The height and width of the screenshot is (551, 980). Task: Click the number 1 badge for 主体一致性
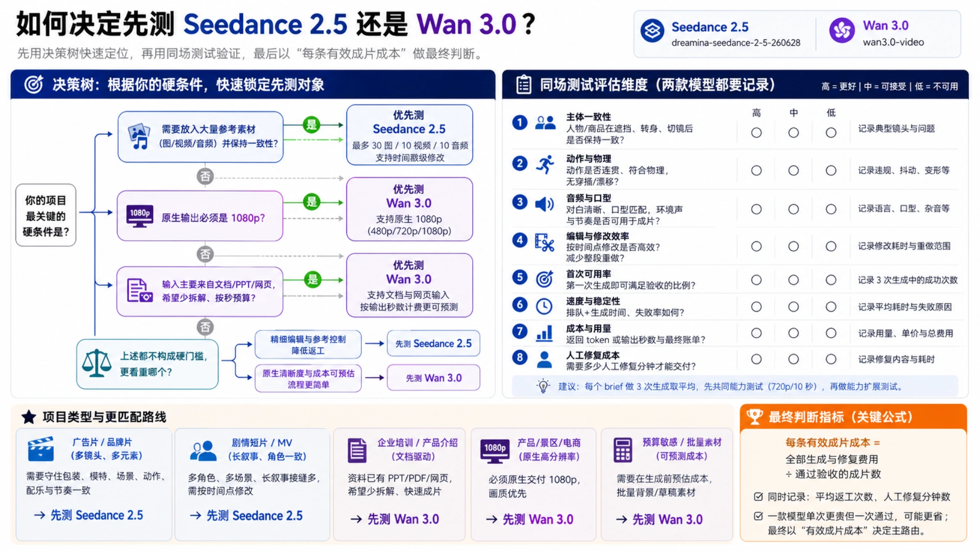tap(520, 122)
